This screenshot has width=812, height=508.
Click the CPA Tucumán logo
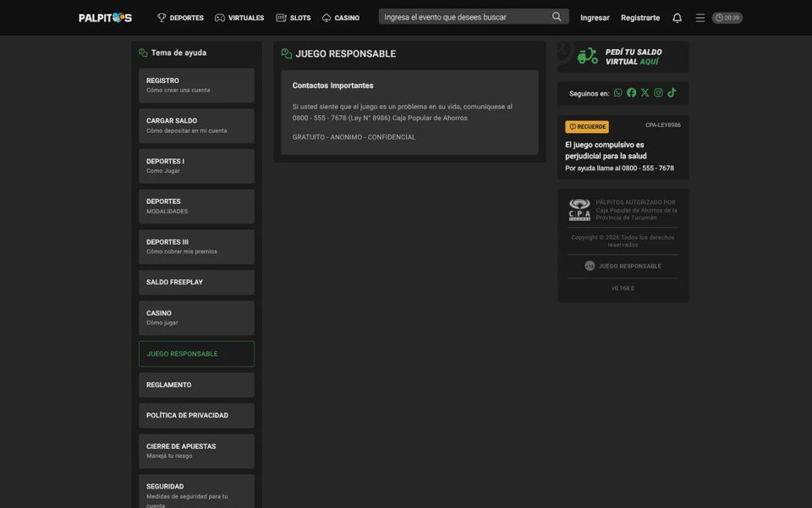[x=579, y=210]
